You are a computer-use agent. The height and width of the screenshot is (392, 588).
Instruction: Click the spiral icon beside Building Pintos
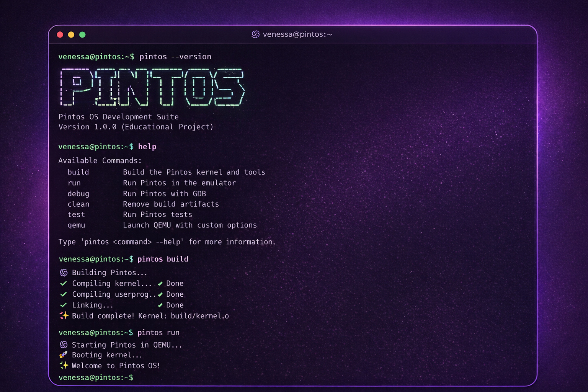point(64,273)
